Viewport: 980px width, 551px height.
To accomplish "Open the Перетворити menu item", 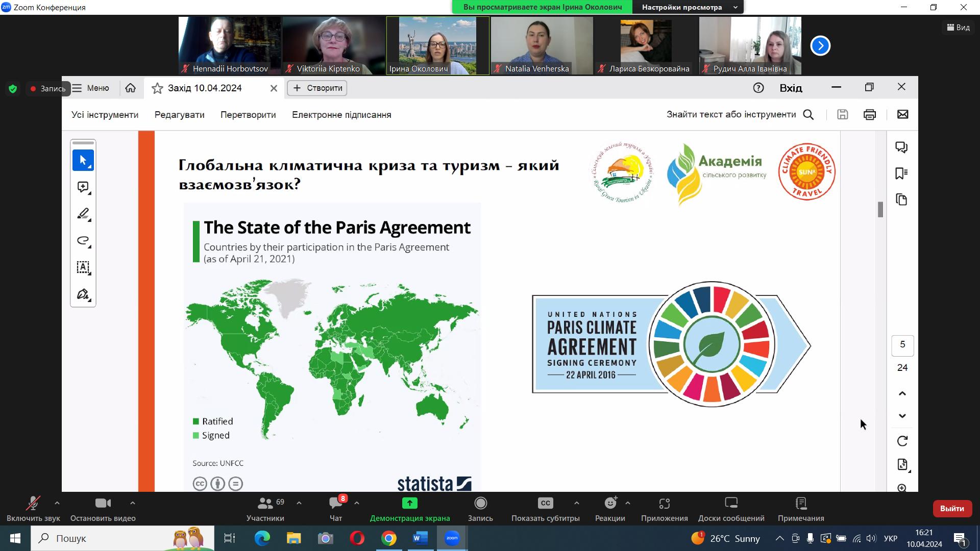I will tap(248, 115).
